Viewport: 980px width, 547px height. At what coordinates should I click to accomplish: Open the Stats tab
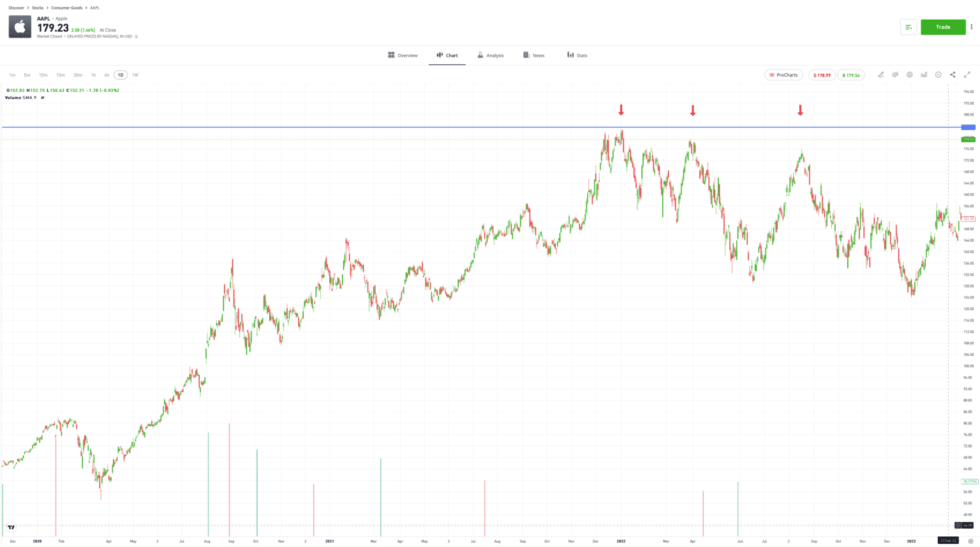[577, 55]
